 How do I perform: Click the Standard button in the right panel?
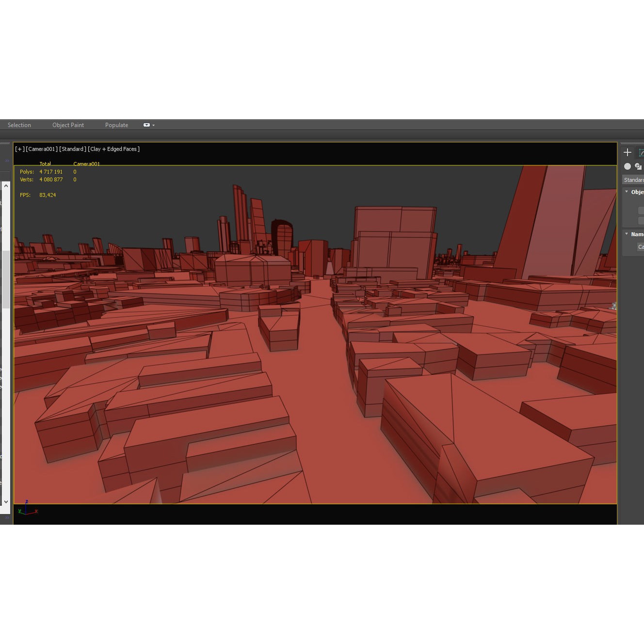tap(633, 180)
